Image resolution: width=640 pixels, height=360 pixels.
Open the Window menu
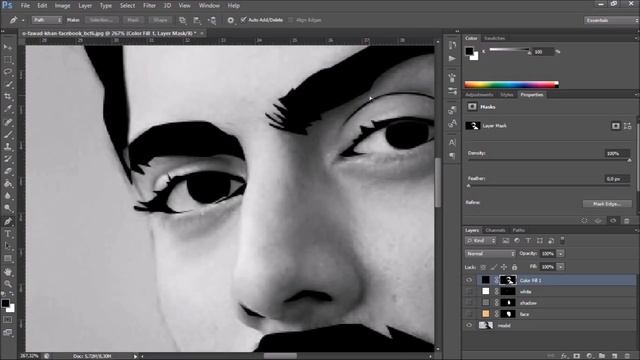point(209,6)
